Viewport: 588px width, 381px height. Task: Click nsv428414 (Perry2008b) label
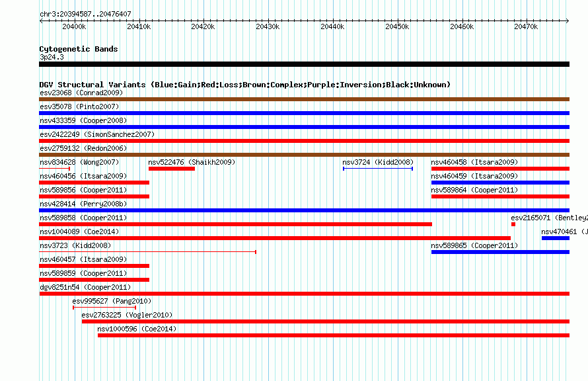[x=83, y=204]
